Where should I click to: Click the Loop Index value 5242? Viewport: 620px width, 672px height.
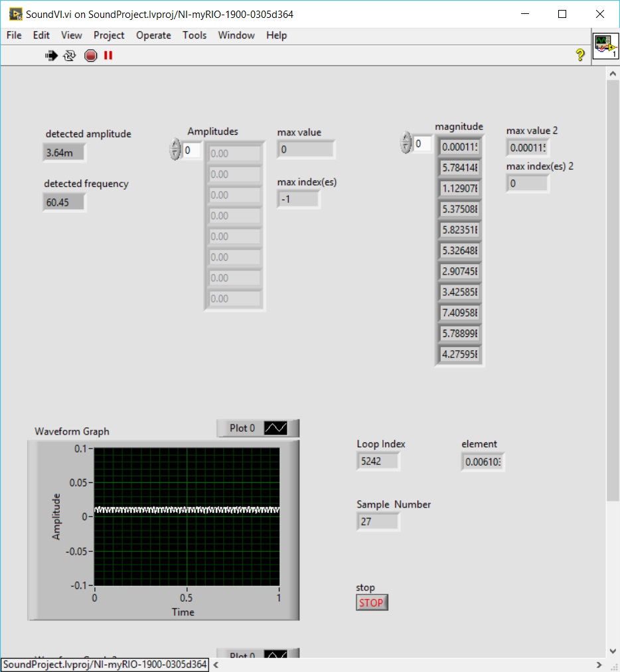[378, 462]
